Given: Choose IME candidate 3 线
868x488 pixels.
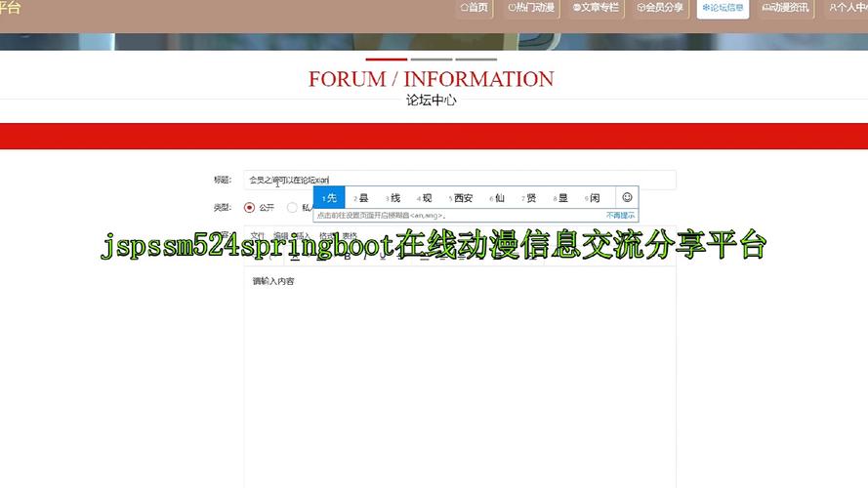Looking at the screenshot, I should tap(393, 198).
